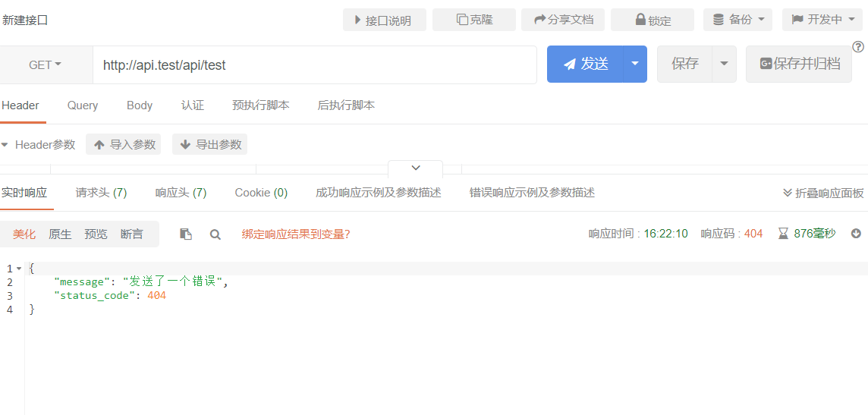Click 保存并归档 button

coord(799,64)
